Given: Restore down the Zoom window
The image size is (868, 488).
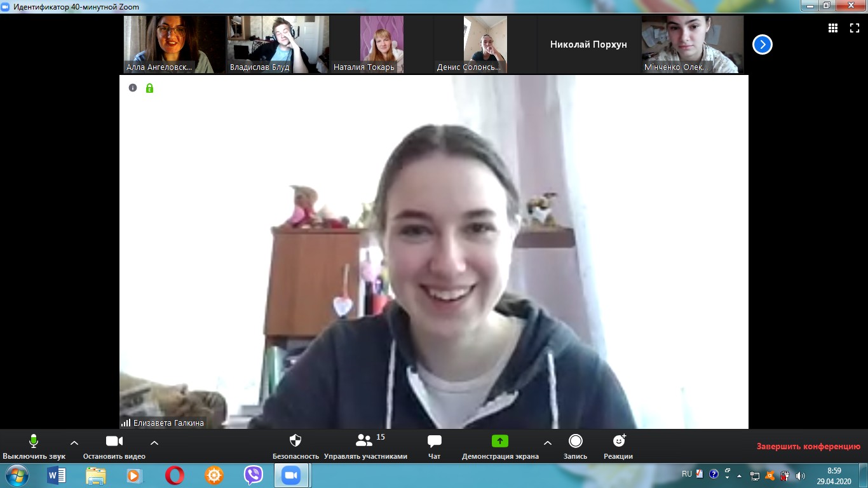Looking at the screenshot, I should 827,6.
